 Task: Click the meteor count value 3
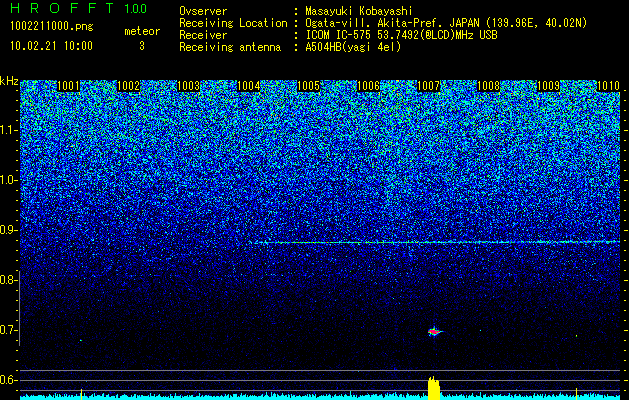[x=142, y=46]
